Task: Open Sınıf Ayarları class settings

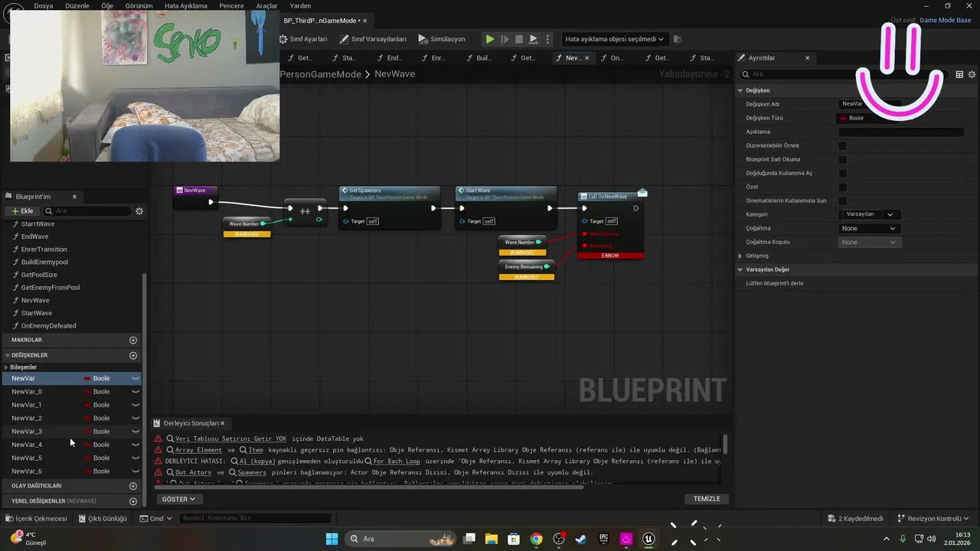Action: point(302,39)
